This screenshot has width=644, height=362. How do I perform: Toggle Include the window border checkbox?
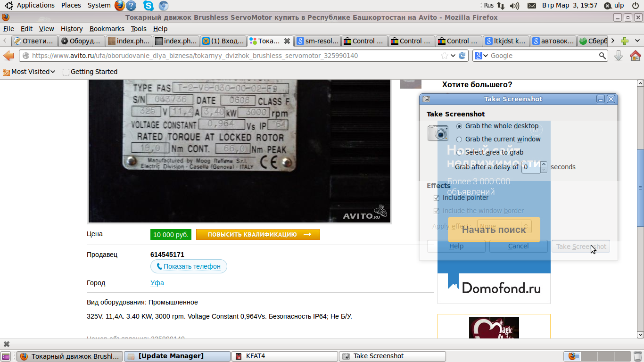(437, 211)
